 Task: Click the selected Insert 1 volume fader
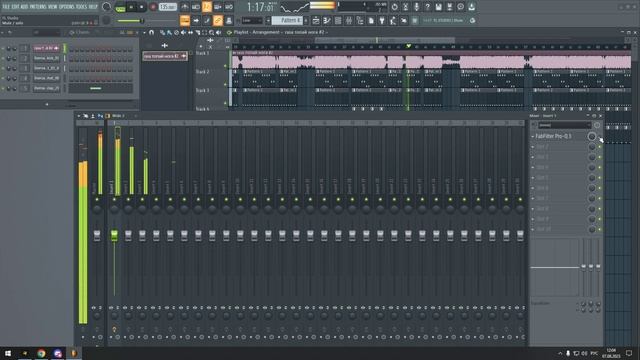(114, 235)
